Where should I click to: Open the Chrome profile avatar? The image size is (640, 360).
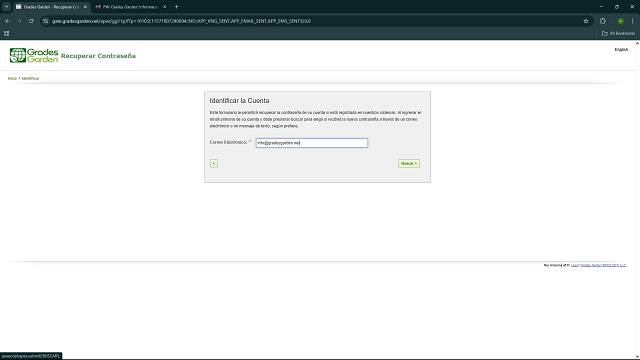click(620, 21)
